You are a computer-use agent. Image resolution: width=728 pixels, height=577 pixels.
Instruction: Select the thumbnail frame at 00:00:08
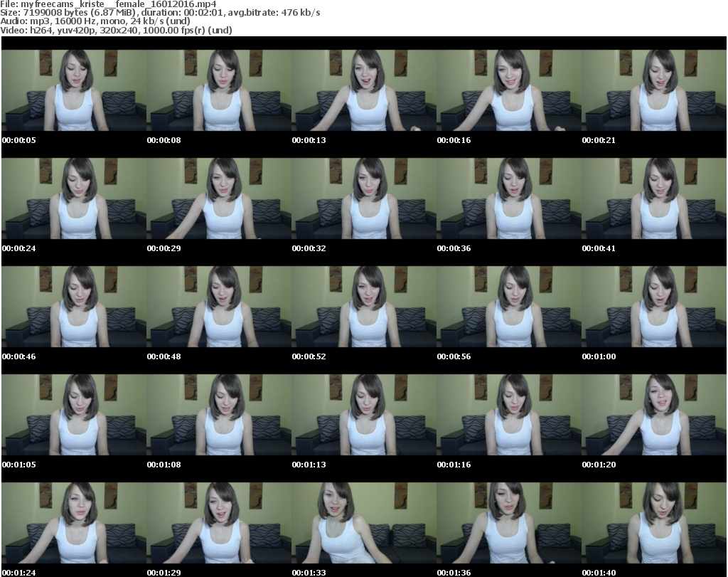pos(219,90)
